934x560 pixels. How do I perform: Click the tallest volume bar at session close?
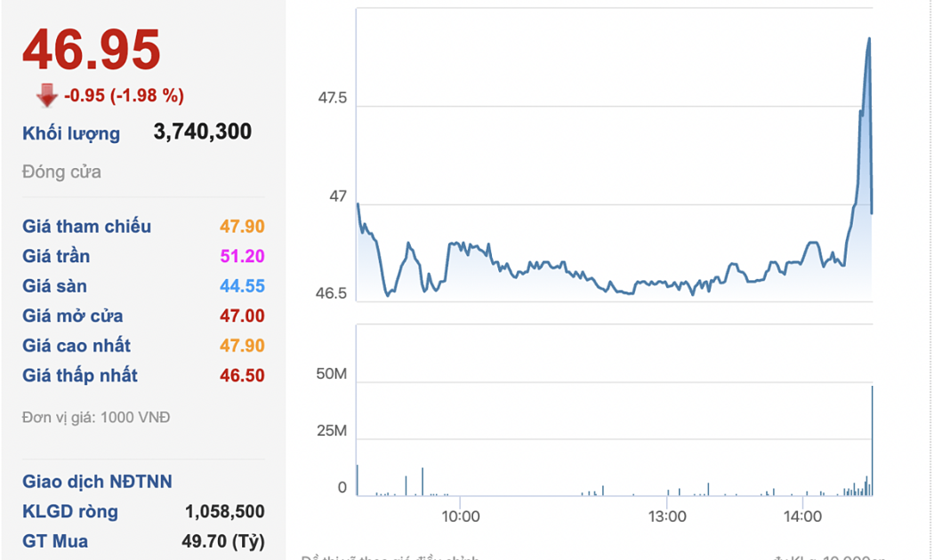point(872,442)
